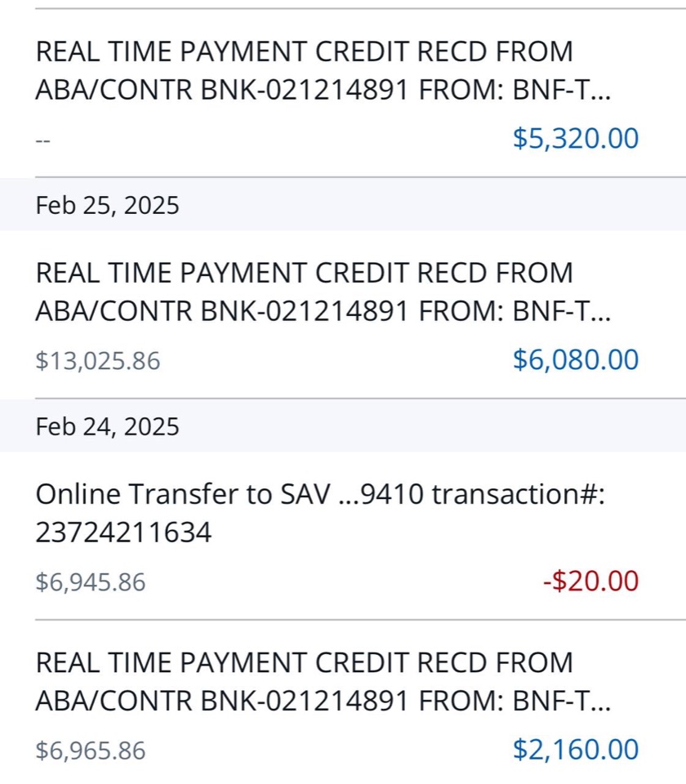Tap the pending balance dashes under first transaction
The width and height of the screenshot is (686, 784).
point(43,140)
